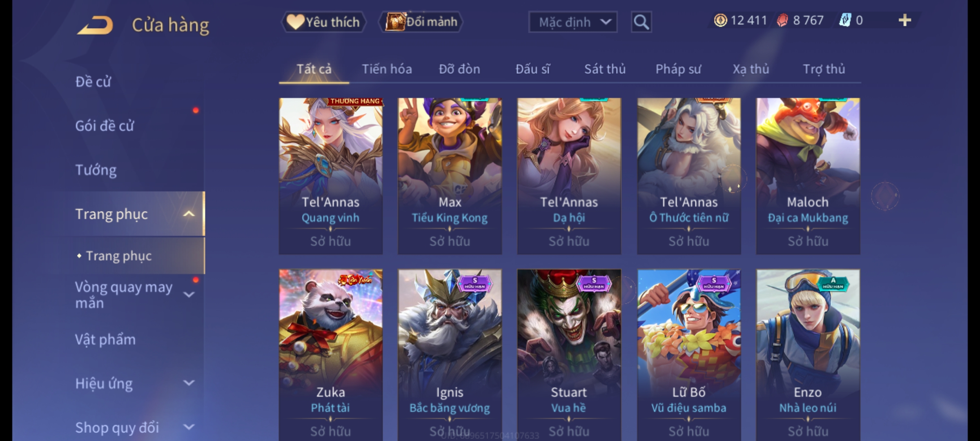Expand the Hiệu ứng sidebar section

pyautogui.click(x=189, y=383)
